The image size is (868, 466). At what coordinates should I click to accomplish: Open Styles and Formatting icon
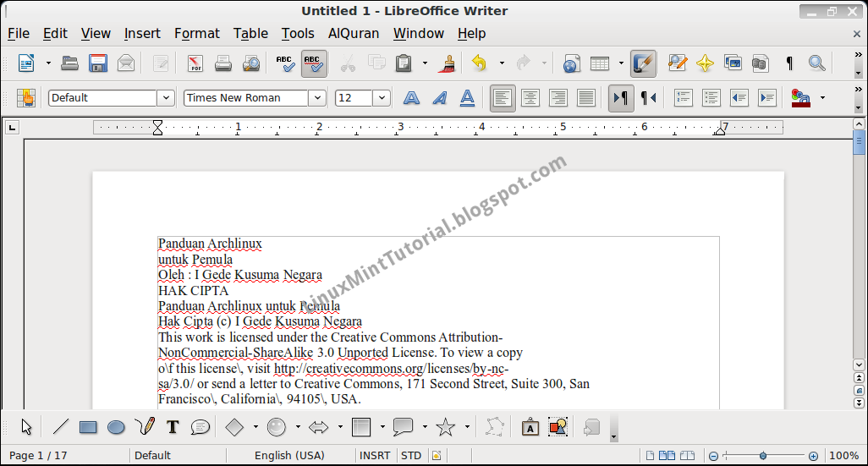click(25, 98)
